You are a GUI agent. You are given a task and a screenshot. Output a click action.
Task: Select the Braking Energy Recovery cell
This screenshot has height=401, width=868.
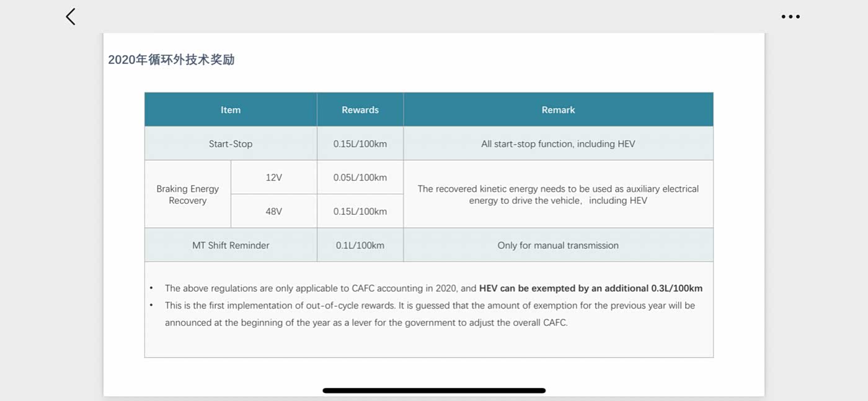[188, 194]
